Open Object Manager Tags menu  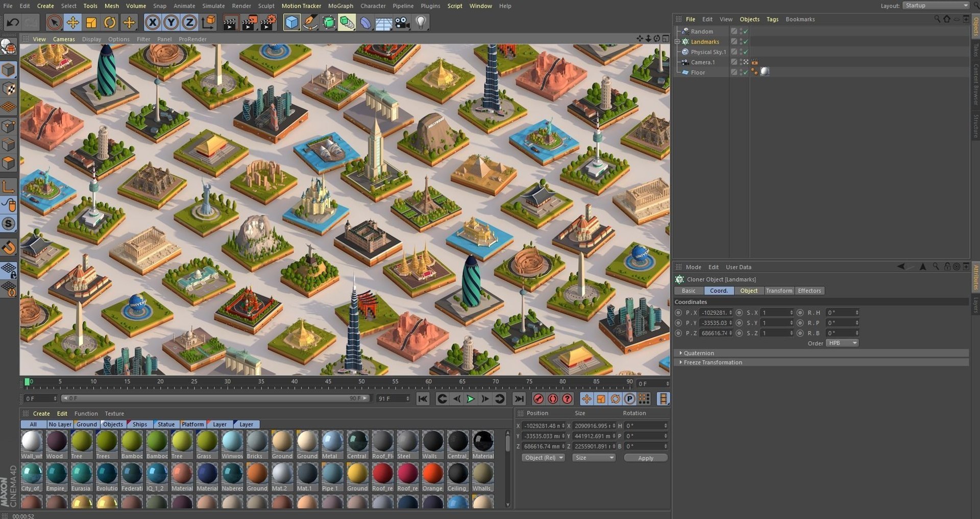(772, 19)
